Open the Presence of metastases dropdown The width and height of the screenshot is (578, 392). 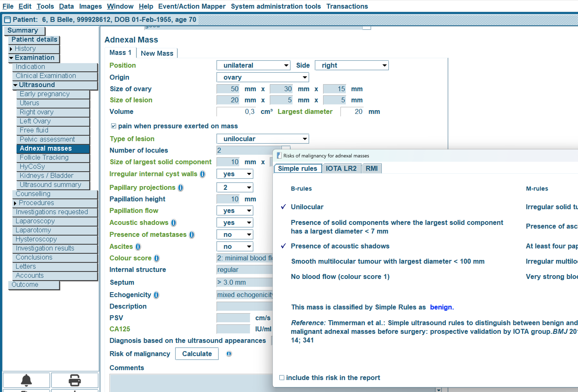tap(235, 235)
